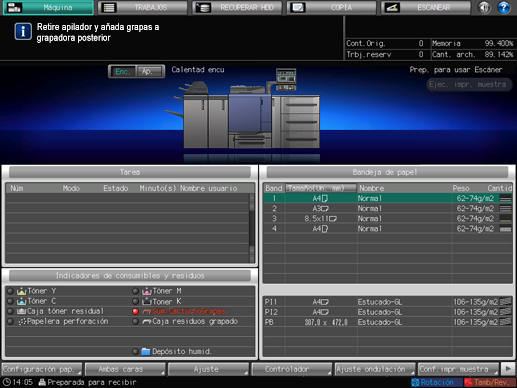Click the Depósito humid. indicator light
The width and height of the screenshot is (517, 388).
tap(135, 352)
